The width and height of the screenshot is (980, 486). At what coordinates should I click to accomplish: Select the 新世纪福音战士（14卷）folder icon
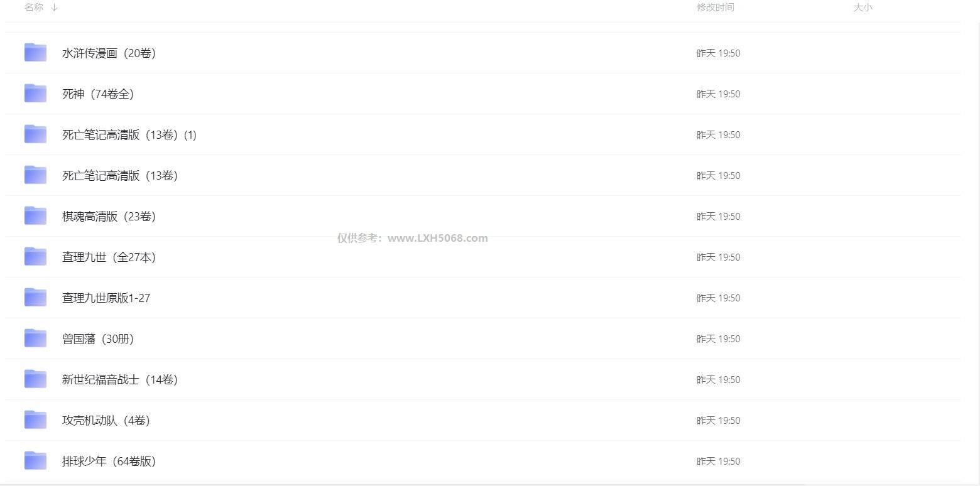point(35,379)
